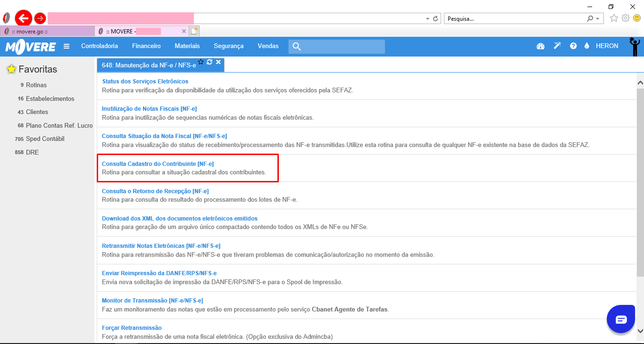Viewport: 644px width, 344px height.
Task: Click the site icon left of back button
Action: pyautogui.click(x=7, y=18)
